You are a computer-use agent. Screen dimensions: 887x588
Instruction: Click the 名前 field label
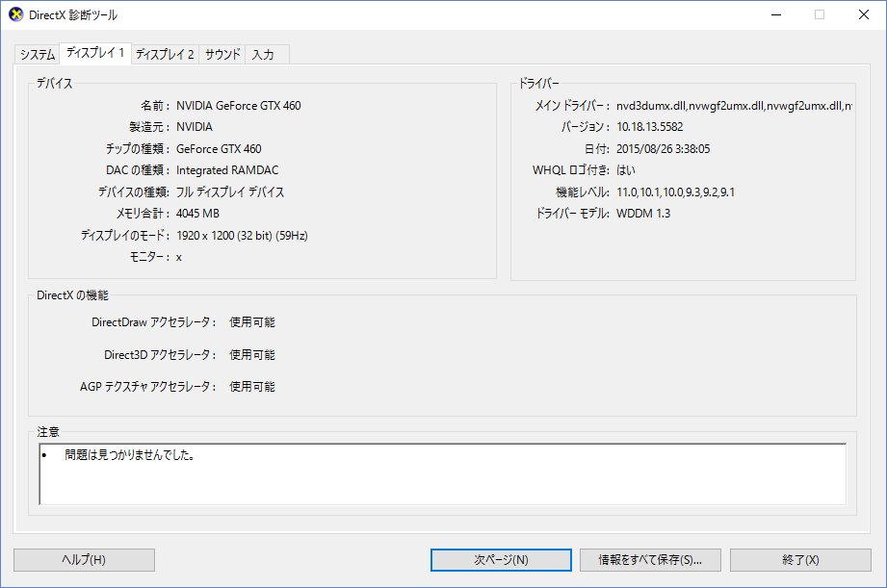155,106
